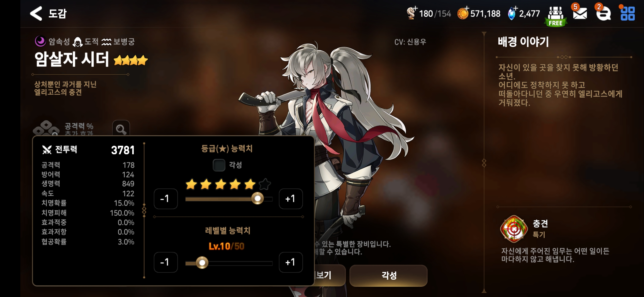Viewport: 644px width, 297px height.
Task: Click the Lv.10/50 level slider handle
Action: 202,263
